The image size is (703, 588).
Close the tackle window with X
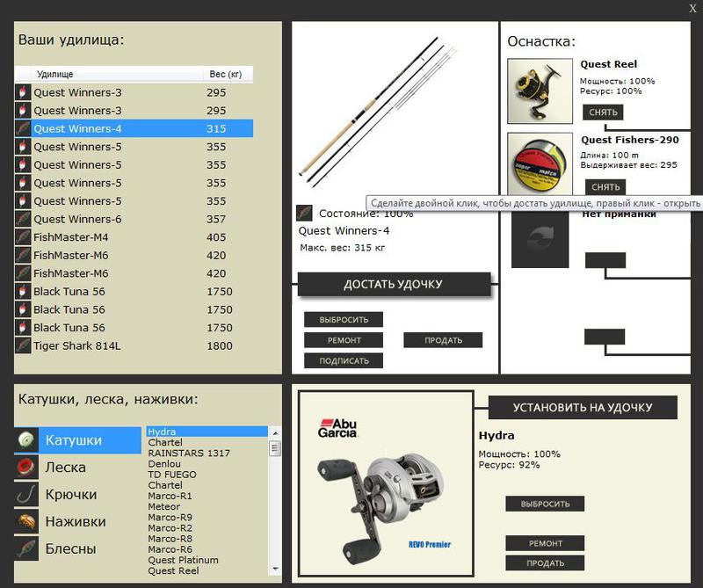692,8
